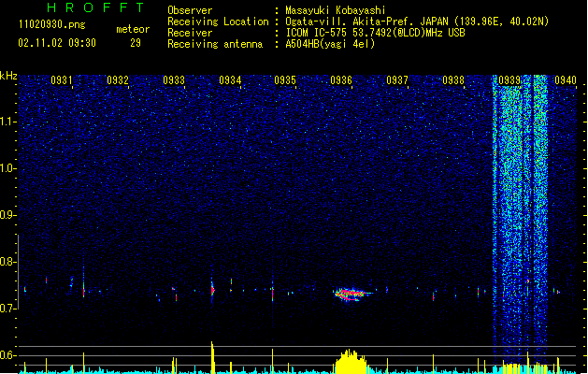Click the long red meteor echo near 0936
The width and height of the screenshot is (588, 374).
click(x=351, y=295)
